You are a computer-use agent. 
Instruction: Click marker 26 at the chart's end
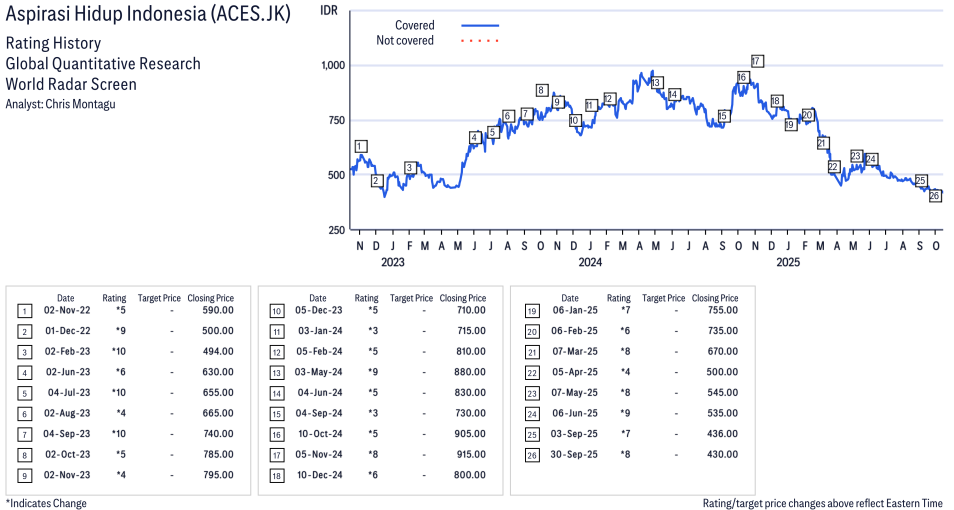click(935, 195)
